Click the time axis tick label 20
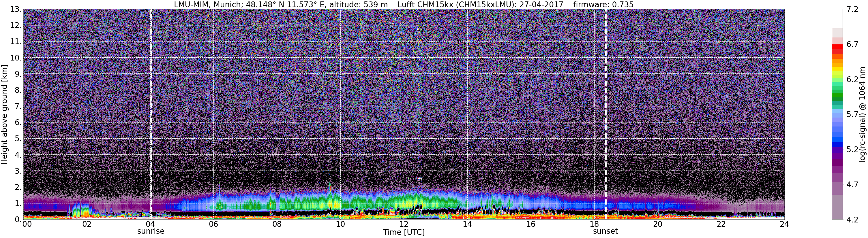This screenshot has height=238, width=868. click(x=657, y=224)
